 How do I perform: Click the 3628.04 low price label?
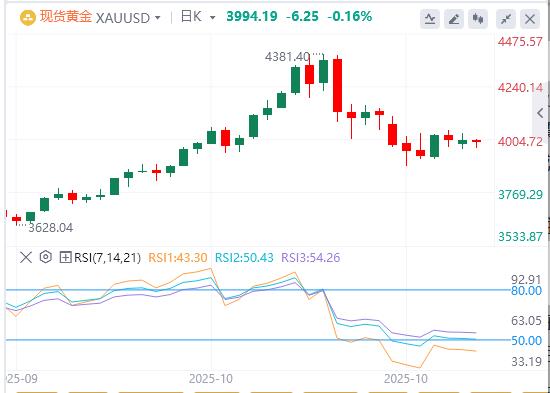click(51, 228)
